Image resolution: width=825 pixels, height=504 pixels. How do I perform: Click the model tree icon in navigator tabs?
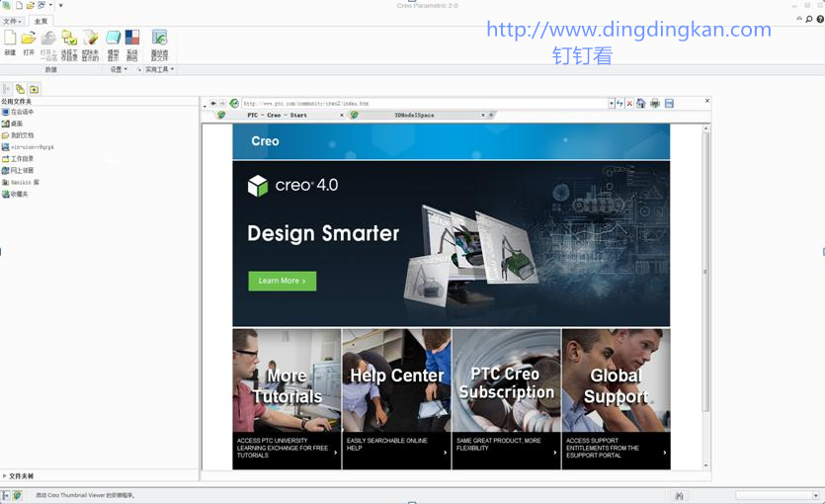pyautogui.click(x=6, y=89)
